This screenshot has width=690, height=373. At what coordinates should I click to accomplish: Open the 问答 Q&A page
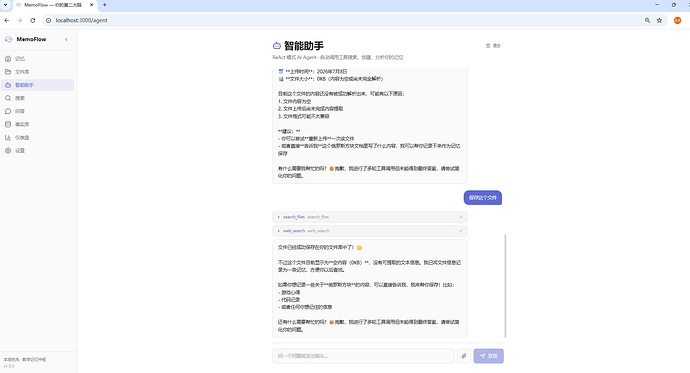pyautogui.click(x=37, y=111)
